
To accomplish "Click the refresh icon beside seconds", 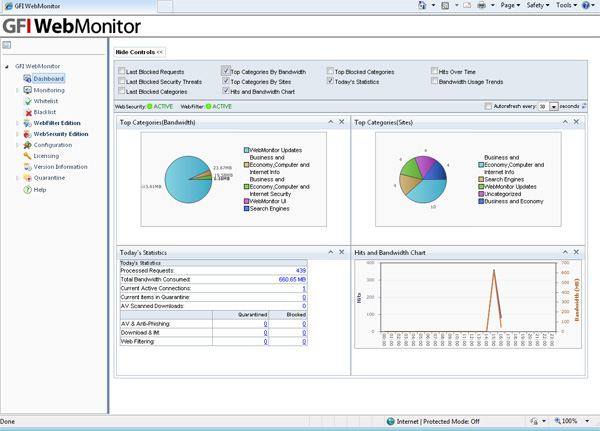I will (585, 106).
